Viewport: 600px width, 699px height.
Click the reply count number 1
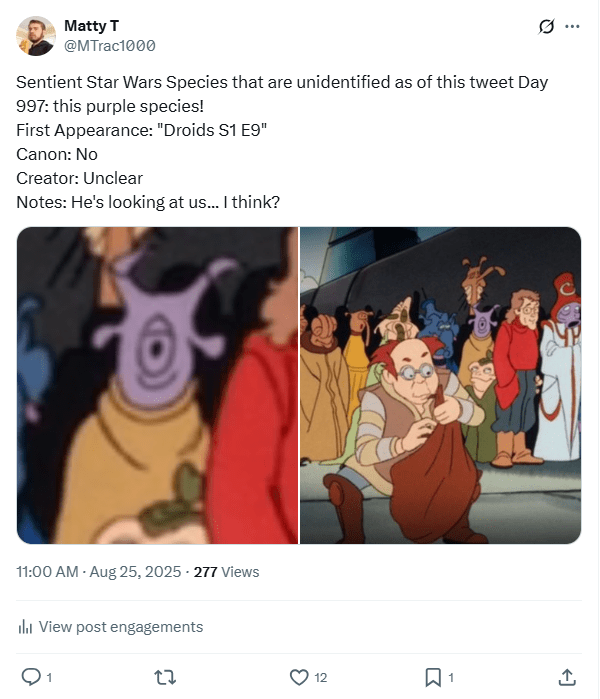tap(48, 678)
